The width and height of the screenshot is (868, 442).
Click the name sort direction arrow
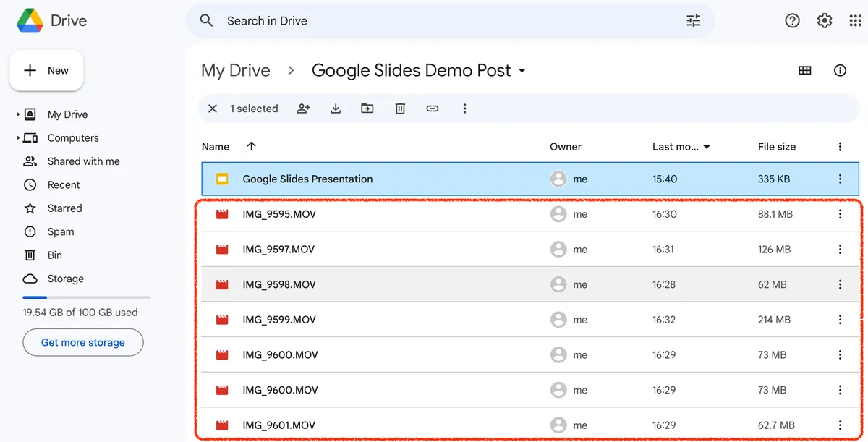(252, 146)
